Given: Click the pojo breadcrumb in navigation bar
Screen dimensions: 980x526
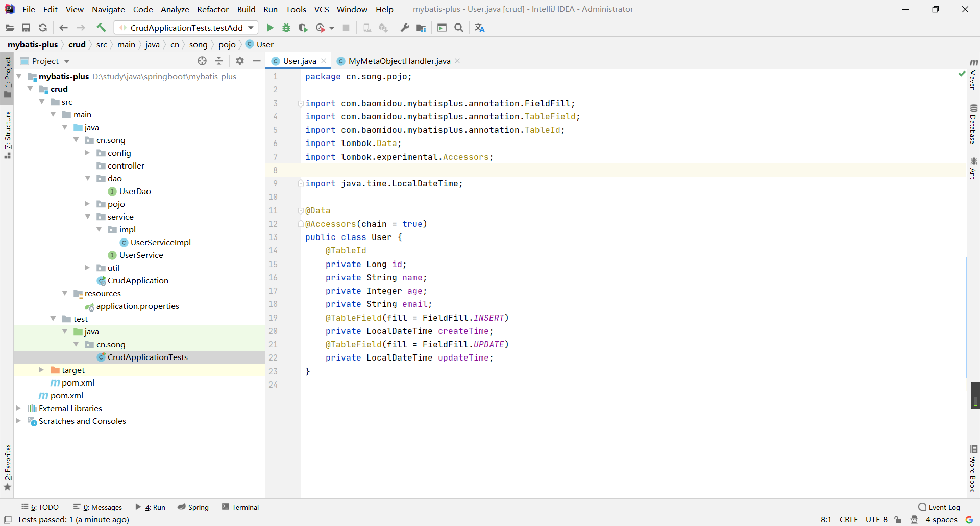Looking at the screenshot, I should (x=227, y=44).
